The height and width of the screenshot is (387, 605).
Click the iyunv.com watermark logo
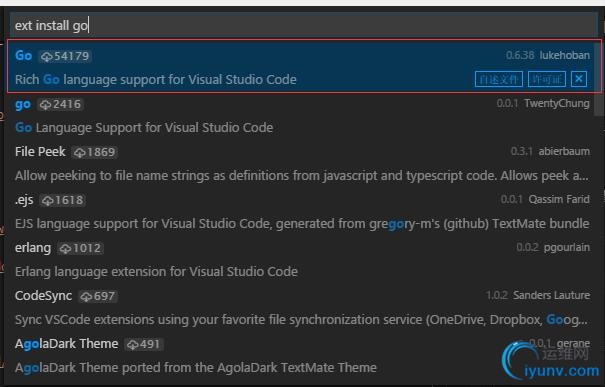(x=551, y=362)
